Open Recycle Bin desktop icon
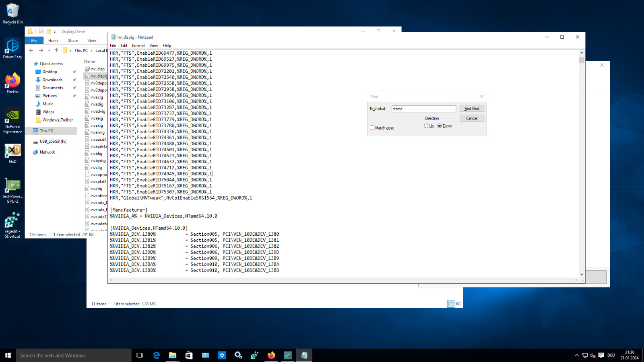 [12, 13]
